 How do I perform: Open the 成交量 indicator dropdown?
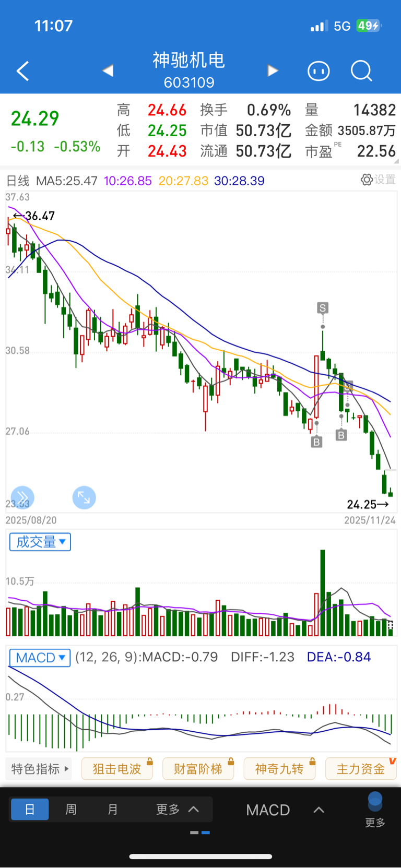(40, 542)
